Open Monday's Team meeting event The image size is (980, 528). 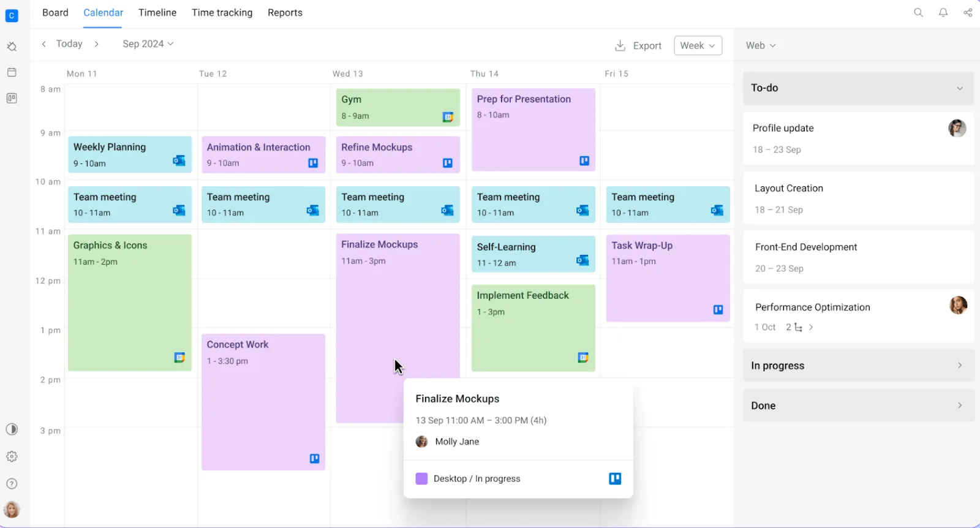tap(130, 205)
